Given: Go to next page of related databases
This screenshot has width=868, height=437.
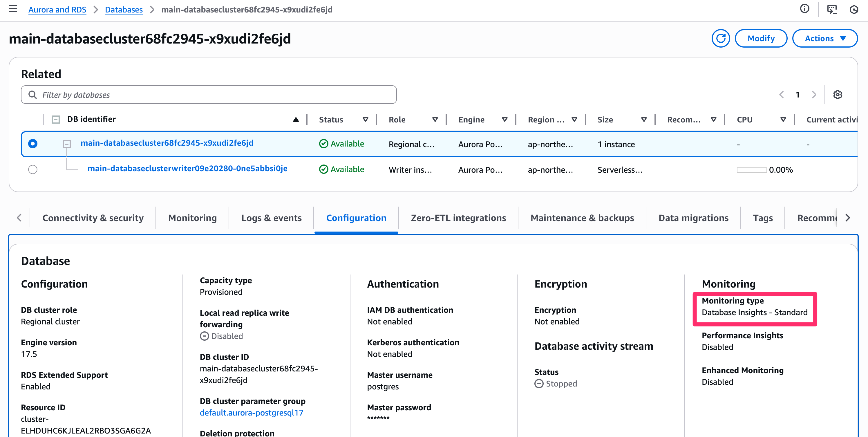Looking at the screenshot, I should [x=814, y=95].
